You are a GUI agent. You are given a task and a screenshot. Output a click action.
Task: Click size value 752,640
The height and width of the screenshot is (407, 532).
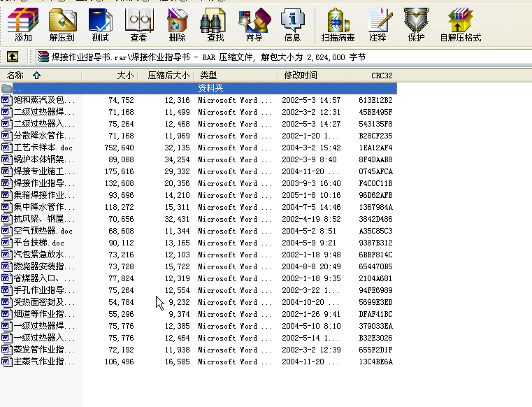click(x=119, y=148)
